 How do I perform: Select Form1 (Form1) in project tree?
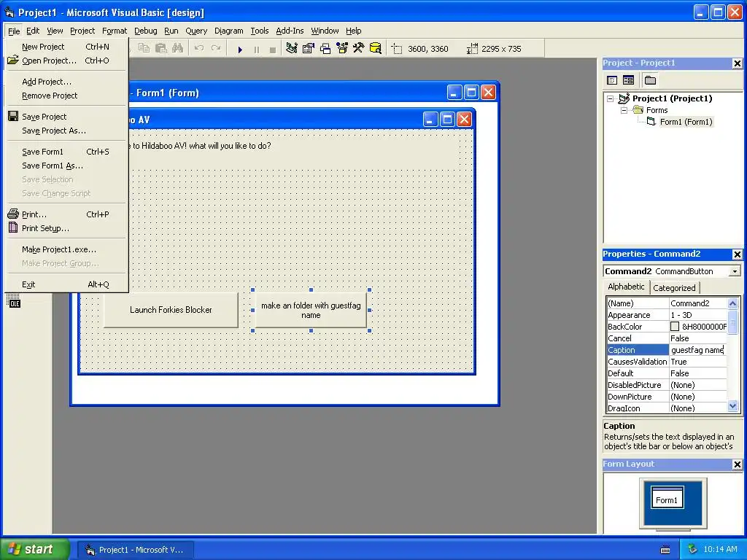click(686, 122)
